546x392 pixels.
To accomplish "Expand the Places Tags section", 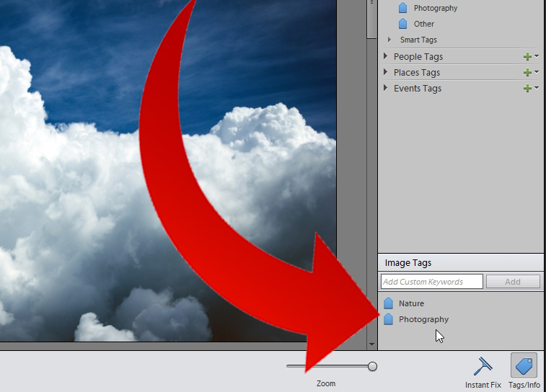I will click(x=385, y=72).
